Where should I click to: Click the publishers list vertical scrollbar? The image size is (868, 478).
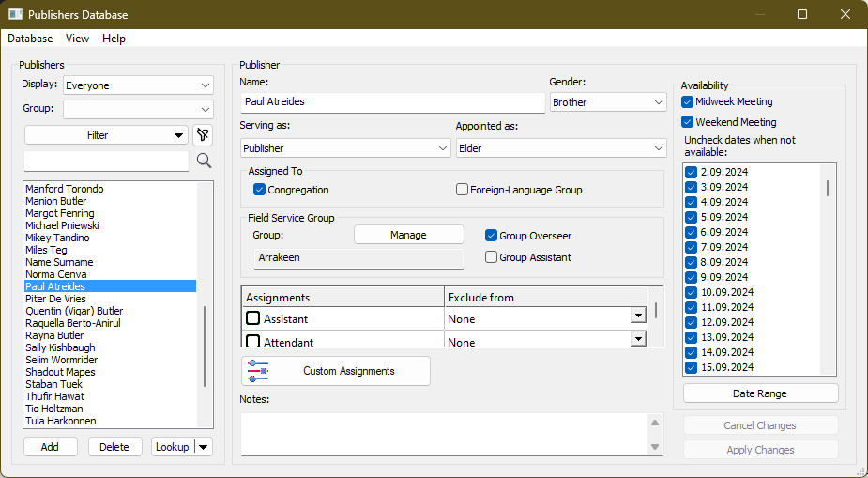[205, 346]
